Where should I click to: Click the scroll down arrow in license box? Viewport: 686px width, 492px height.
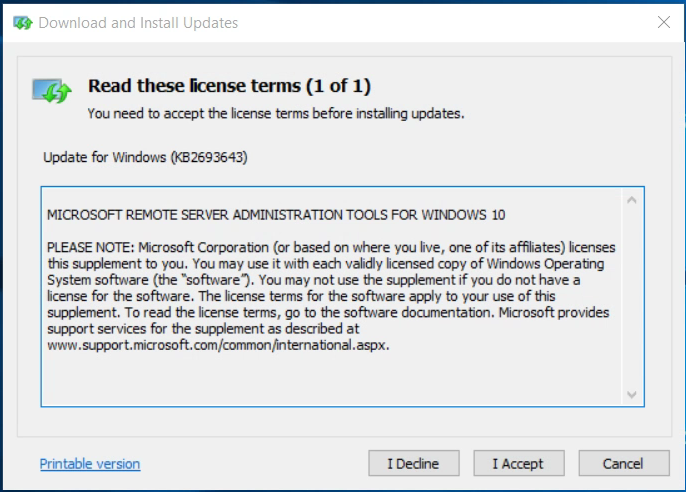pyautogui.click(x=631, y=394)
